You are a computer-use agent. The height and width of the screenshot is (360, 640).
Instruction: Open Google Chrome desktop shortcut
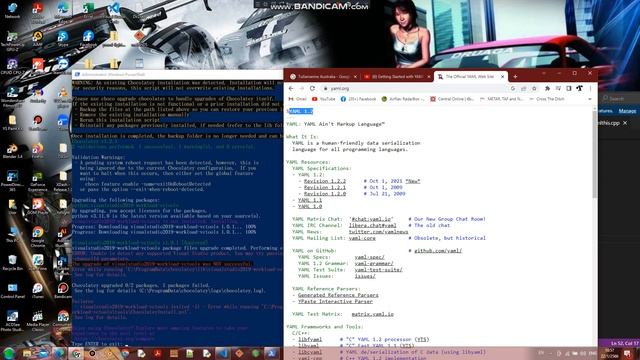point(38,236)
